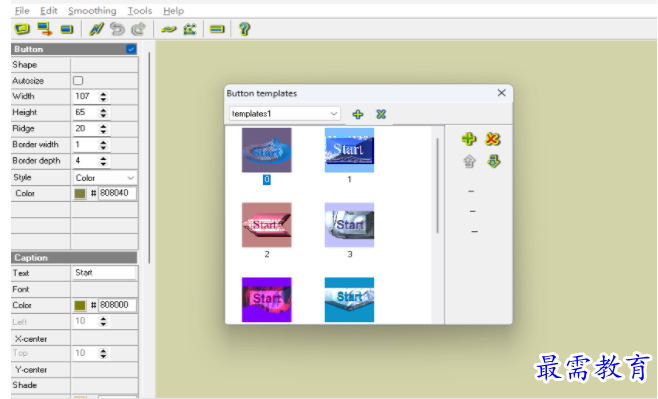Click the Ridge spinner arrows
Image resolution: width=658 pixels, height=399 pixels.
pos(103,128)
